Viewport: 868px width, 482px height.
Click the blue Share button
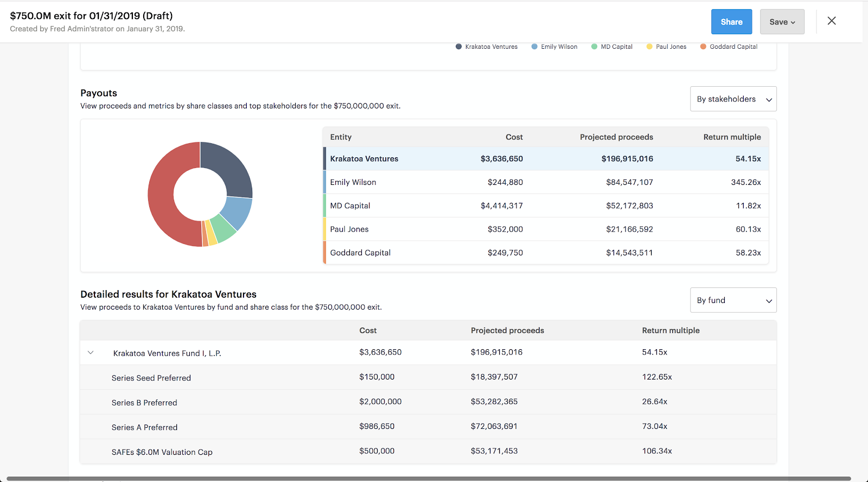[731, 22]
